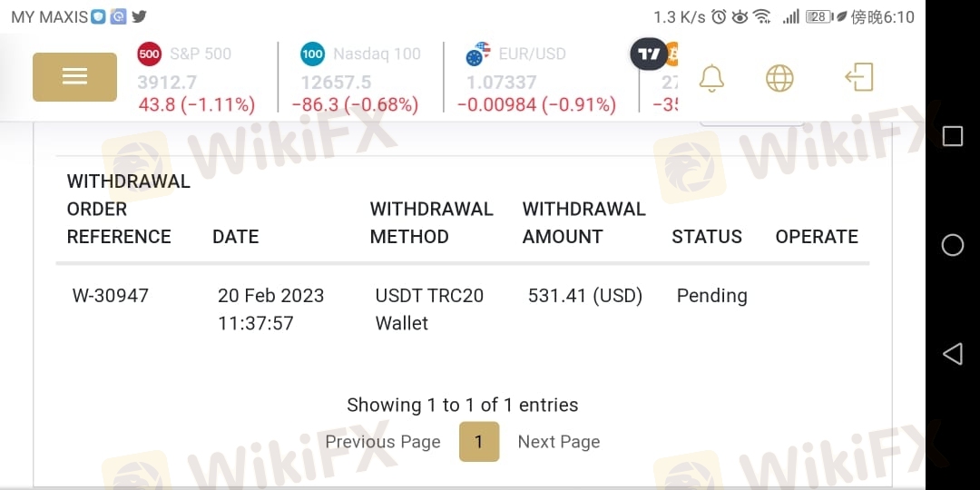Image resolution: width=980 pixels, height=490 pixels.
Task: Tap the S&P 500 red badge
Action: coord(150,54)
